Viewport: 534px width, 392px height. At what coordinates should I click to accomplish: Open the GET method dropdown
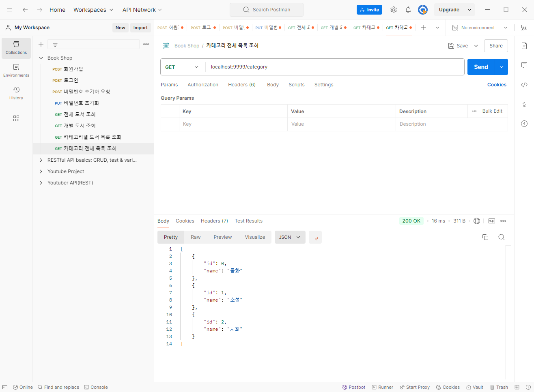pyautogui.click(x=183, y=67)
